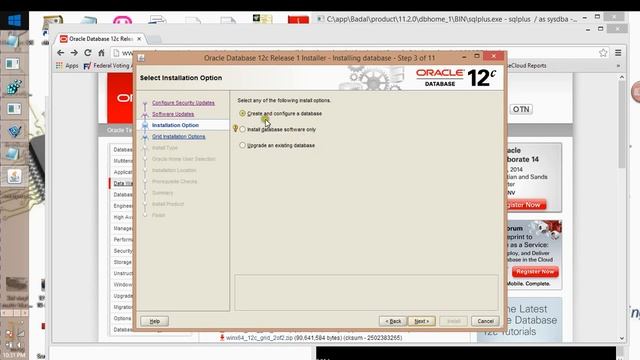Screen dimensions: 640x360
Task: Close the Oracle Database 12c Chrome tab
Action: click(x=139, y=39)
